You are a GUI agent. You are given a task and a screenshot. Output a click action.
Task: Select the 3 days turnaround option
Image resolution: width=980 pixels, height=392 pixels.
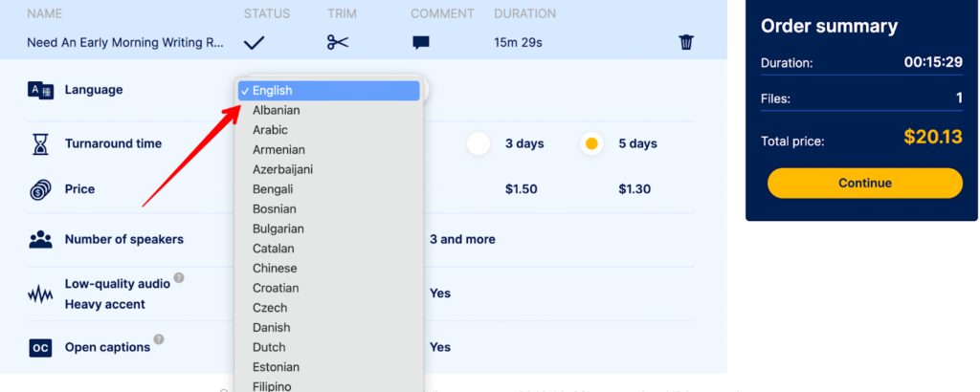point(479,144)
